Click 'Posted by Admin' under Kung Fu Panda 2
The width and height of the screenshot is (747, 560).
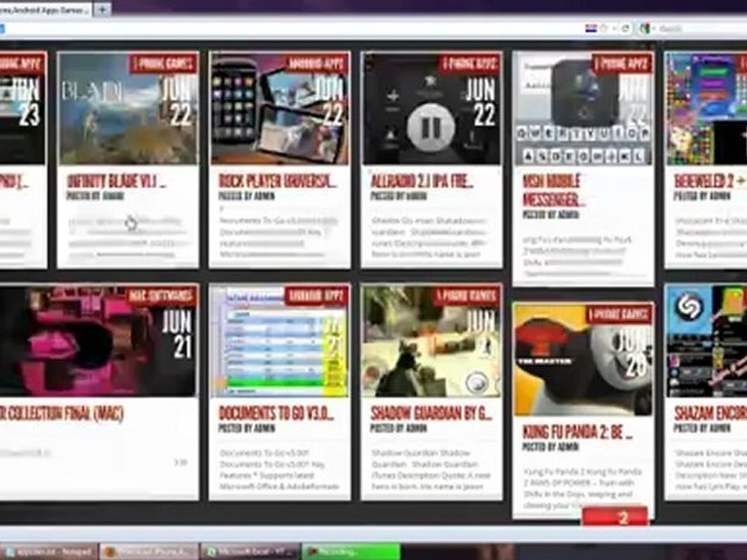click(x=550, y=446)
